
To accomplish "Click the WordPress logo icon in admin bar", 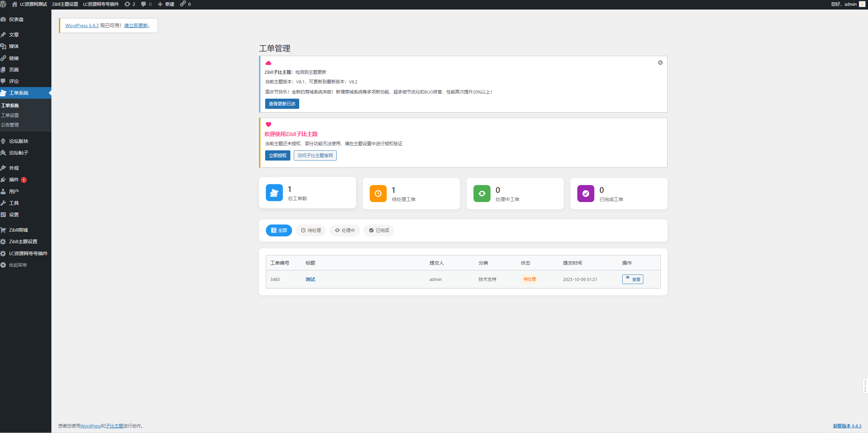I will pyautogui.click(x=3, y=4).
